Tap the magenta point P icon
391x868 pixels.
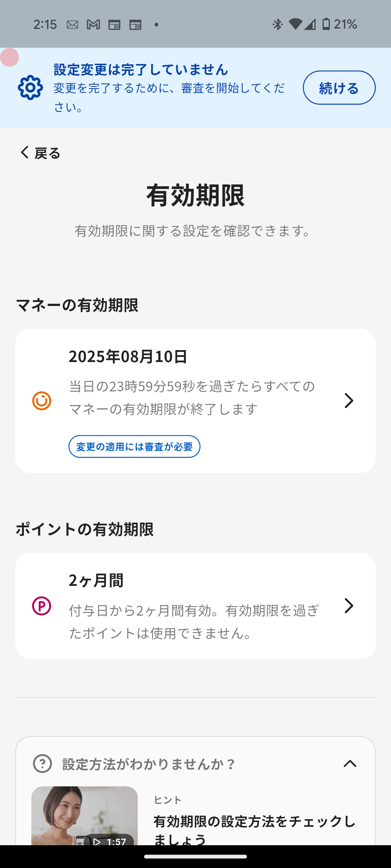click(x=42, y=606)
